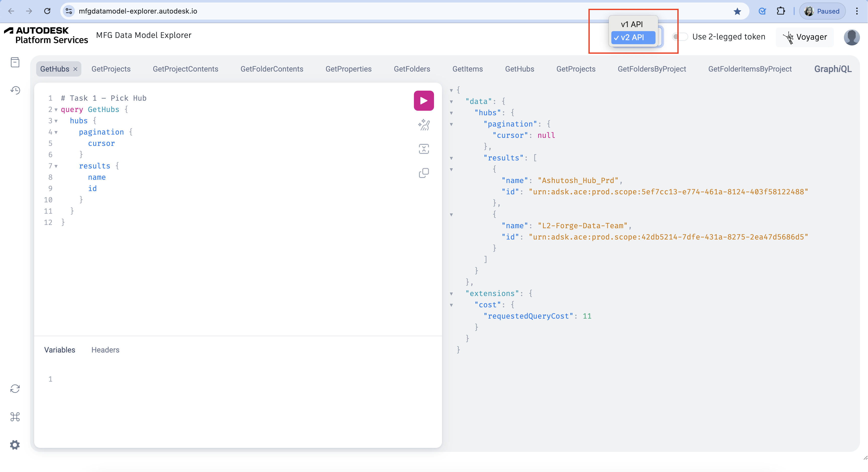868x472 pixels.
Task: Re-fetch the GraphQL schema via the refresh icon
Action: (x=15, y=389)
